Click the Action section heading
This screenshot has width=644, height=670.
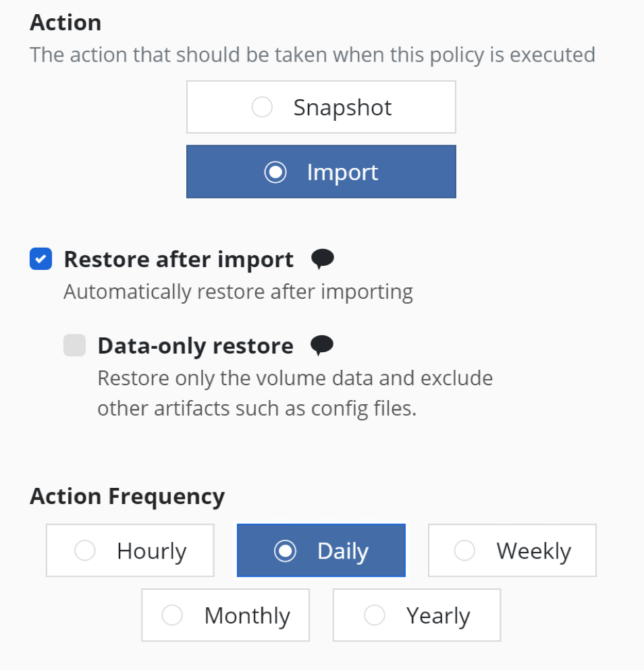pos(65,22)
